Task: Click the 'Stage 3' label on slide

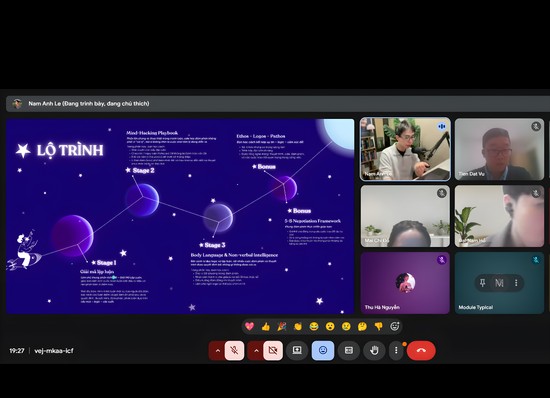Action: [215, 245]
